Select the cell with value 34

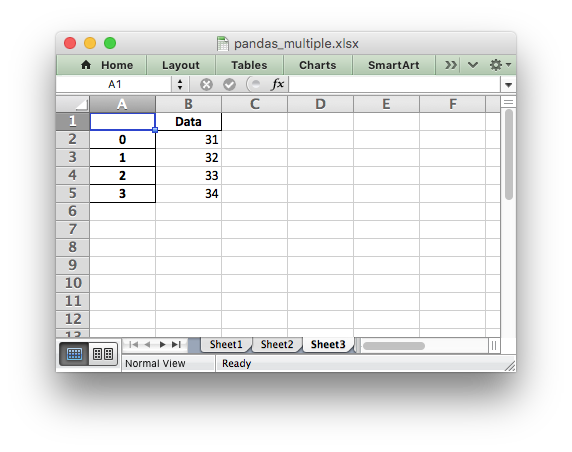pos(188,193)
